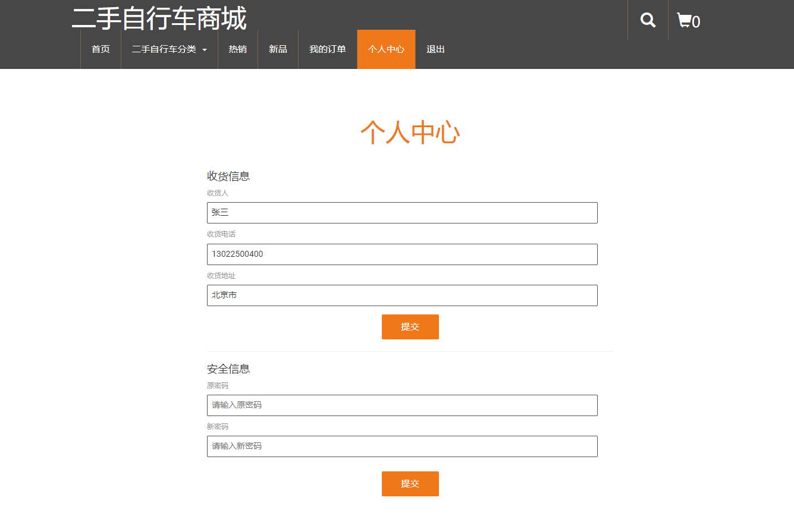
Task: Focus the 请输入新密码 input
Action: pyautogui.click(x=401, y=446)
